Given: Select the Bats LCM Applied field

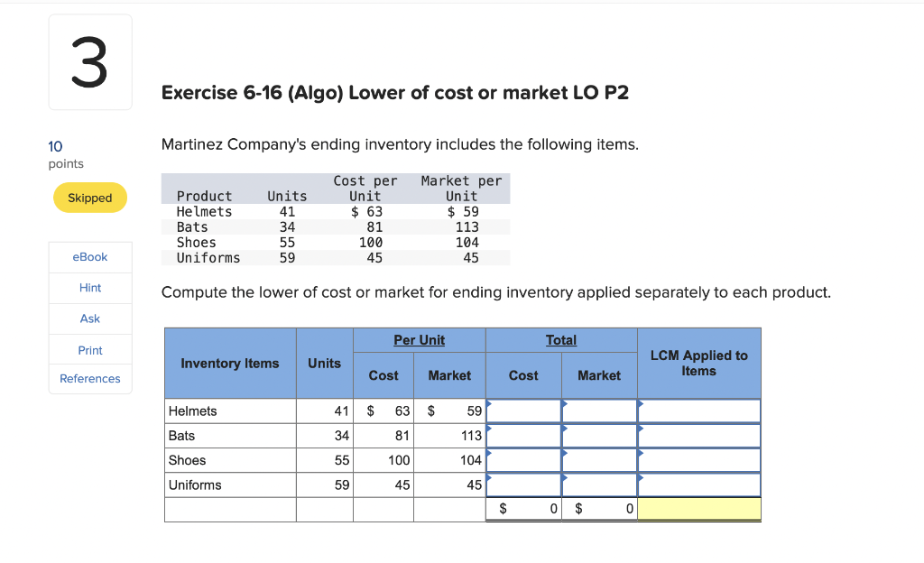Looking at the screenshot, I should pos(698,436).
